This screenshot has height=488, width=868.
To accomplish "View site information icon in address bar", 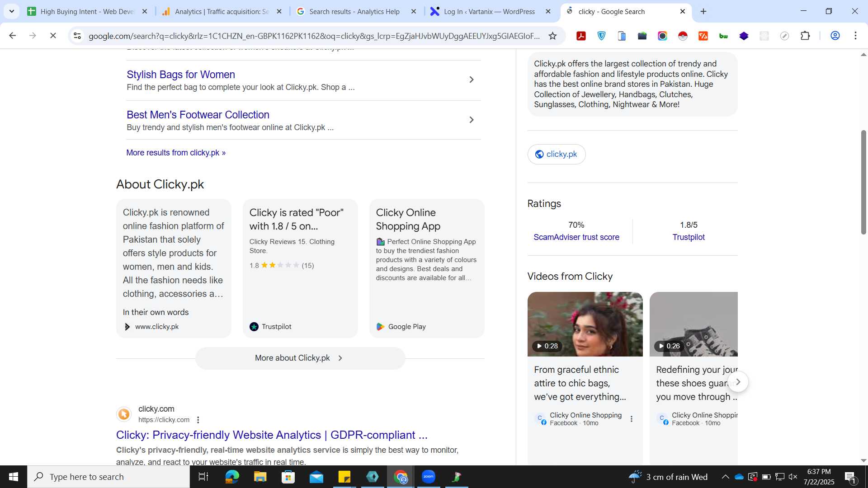I will pos(77,35).
